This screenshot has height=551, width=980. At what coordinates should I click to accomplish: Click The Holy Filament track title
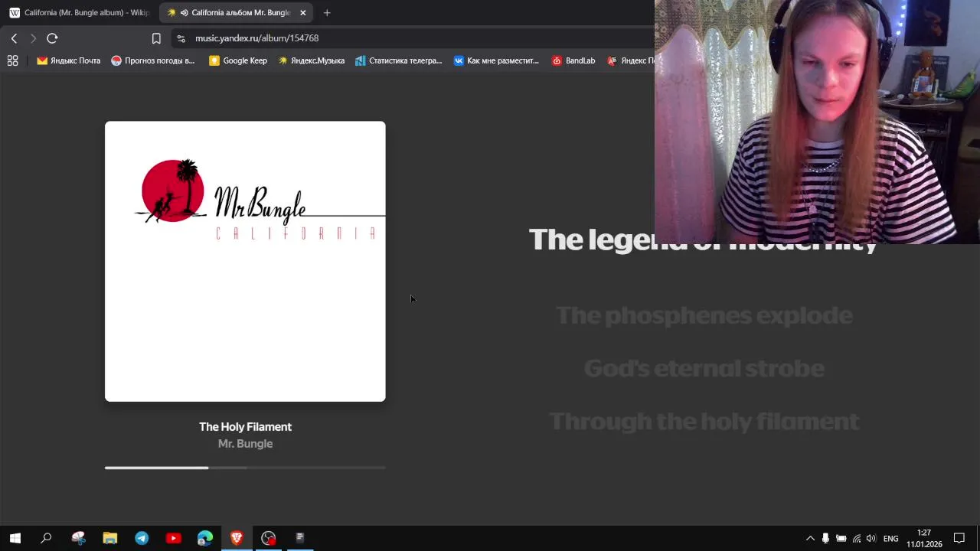click(x=245, y=427)
